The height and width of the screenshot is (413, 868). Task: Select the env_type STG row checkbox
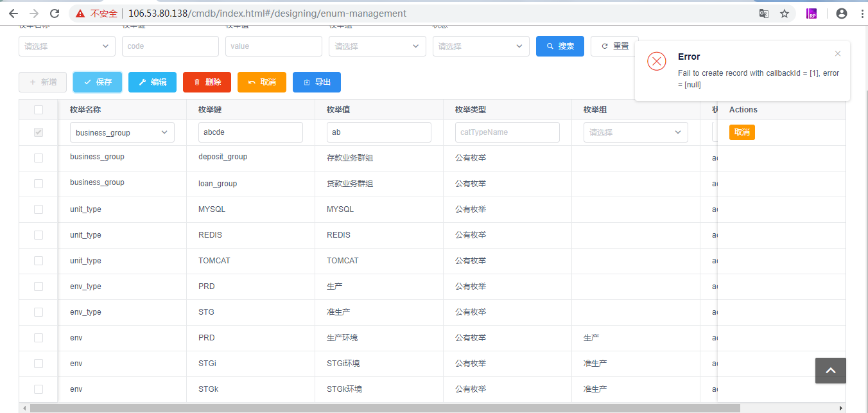coord(39,312)
